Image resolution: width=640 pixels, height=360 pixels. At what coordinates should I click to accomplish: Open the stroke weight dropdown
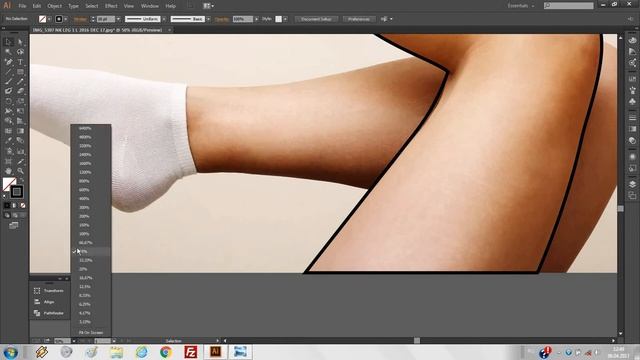pos(118,19)
